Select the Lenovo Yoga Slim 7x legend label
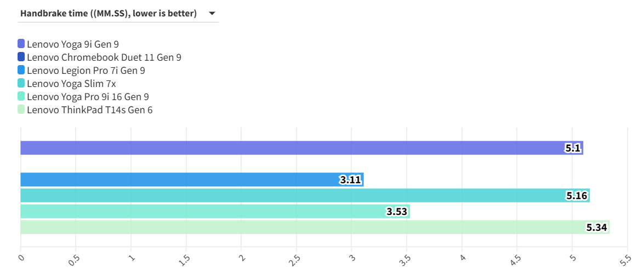Screen dimensions: 644x273 pyautogui.click(x=71, y=83)
